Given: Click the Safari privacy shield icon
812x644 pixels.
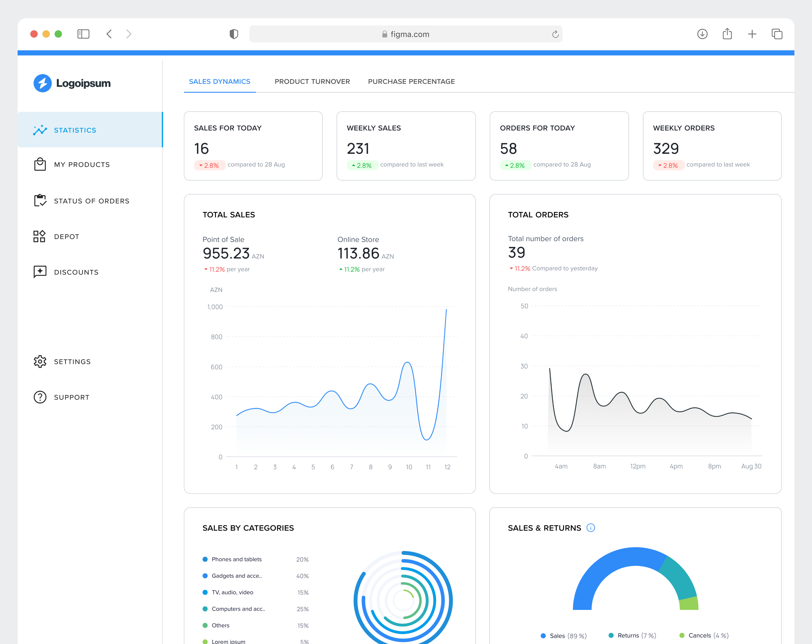Looking at the screenshot, I should [x=234, y=34].
